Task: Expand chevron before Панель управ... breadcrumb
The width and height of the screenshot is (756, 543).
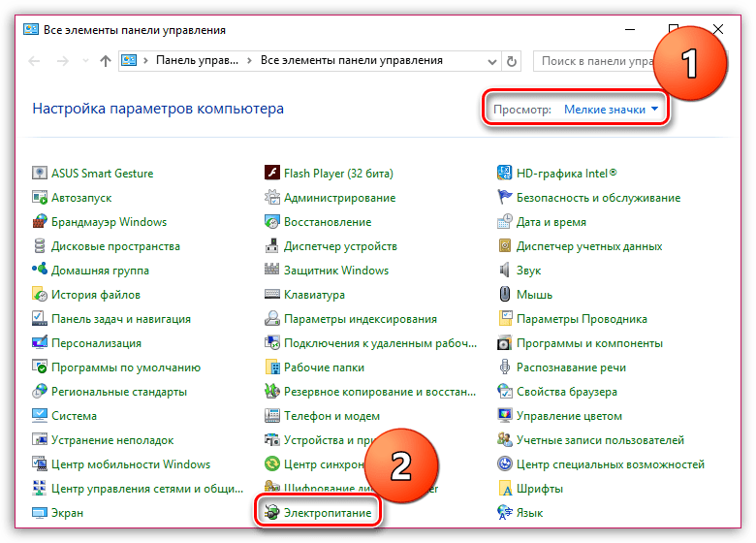Action: click(145, 61)
